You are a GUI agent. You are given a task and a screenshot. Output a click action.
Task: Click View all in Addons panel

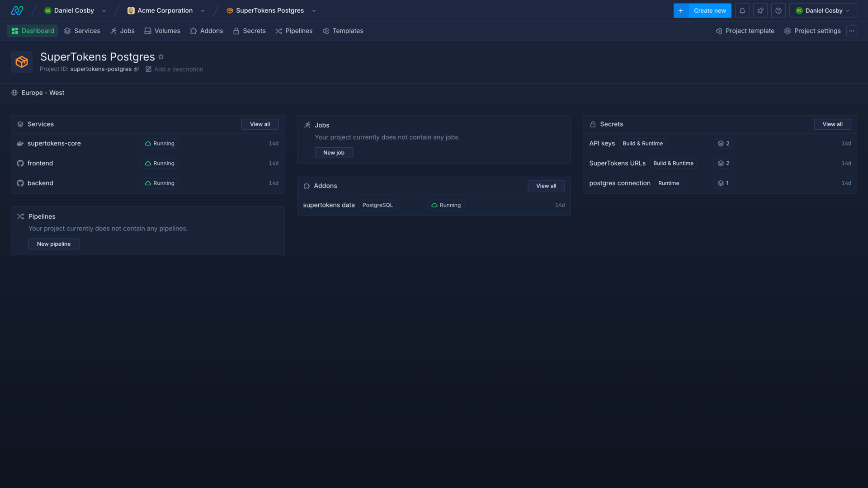click(546, 186)
